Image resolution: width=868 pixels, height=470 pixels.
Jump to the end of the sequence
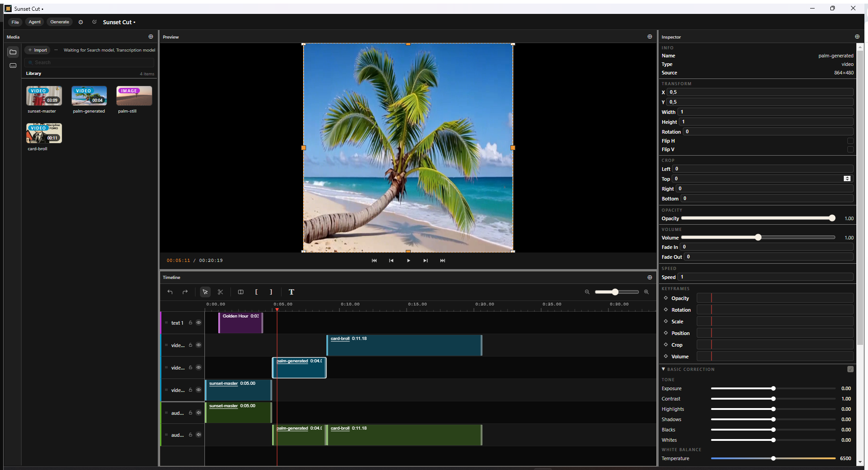coord(443,261)
